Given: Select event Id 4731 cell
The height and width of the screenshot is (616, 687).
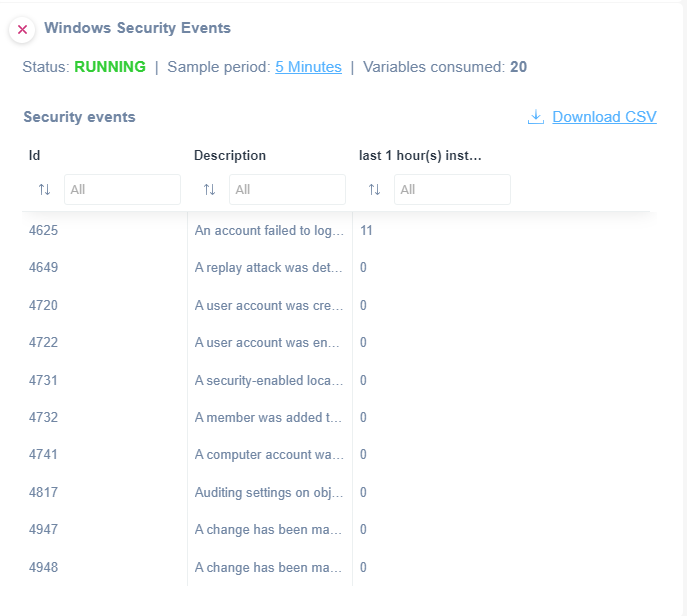Looking at the screenshot, I should click(x=43, y=380).
